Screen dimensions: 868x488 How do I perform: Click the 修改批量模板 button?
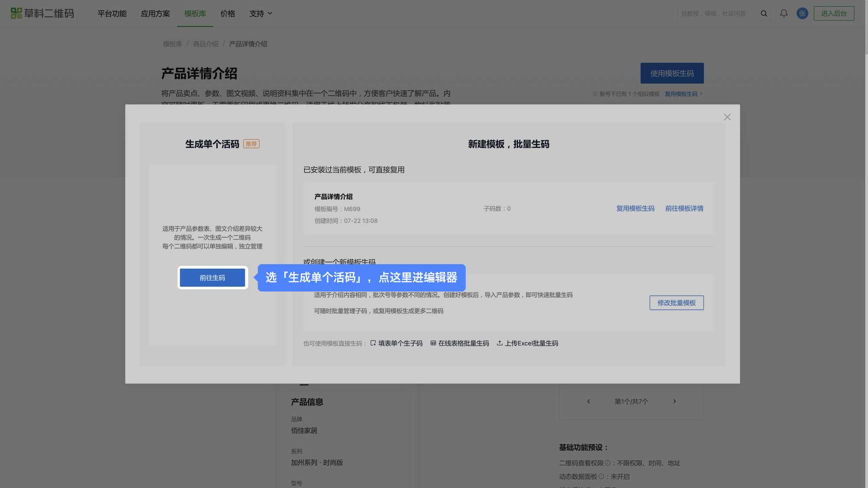677,303
